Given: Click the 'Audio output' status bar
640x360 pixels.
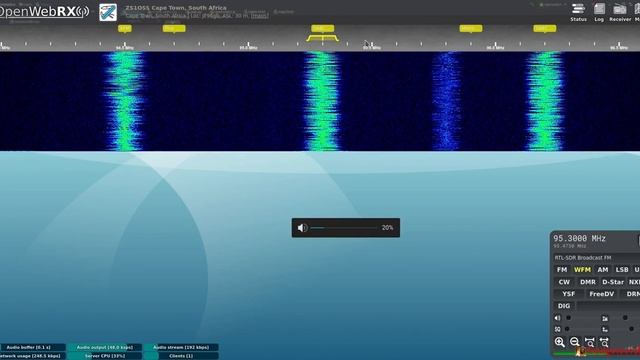Looking at the screenshot, I should point(104,347).
